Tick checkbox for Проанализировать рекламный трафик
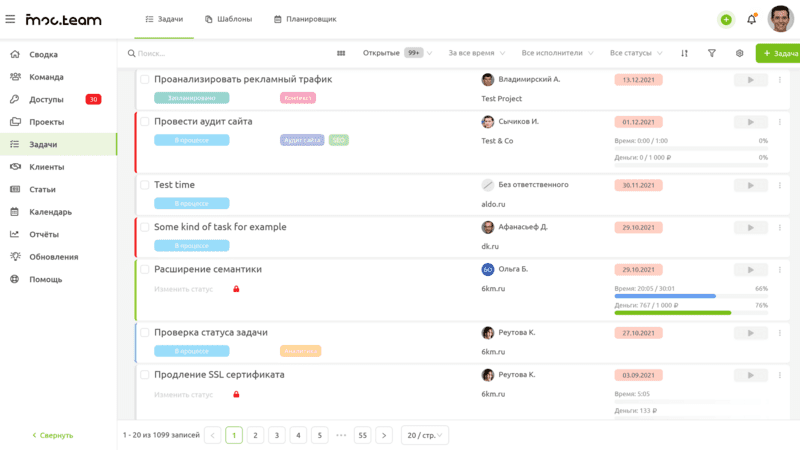This screenshot has height=450, width=800. [x=145, y=79]
